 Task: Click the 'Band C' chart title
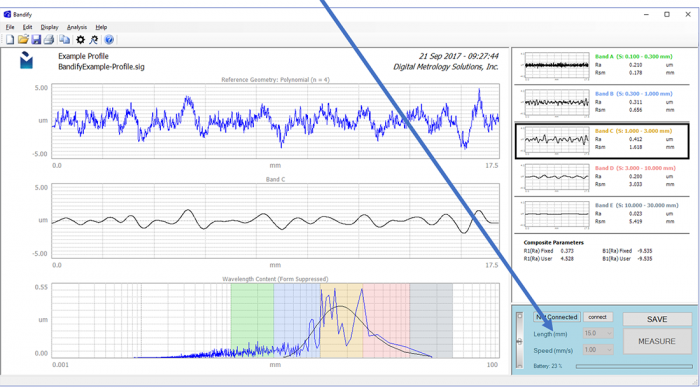tap(275, 179)
